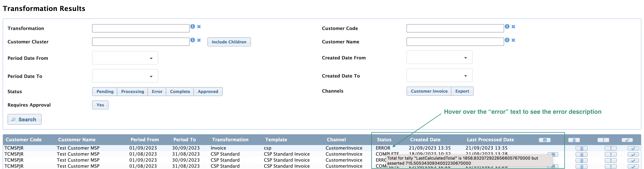644x169 pixels.
Task: Delete the COMPLETE row created 18/09/2023
Action: (x=581, y=154)
